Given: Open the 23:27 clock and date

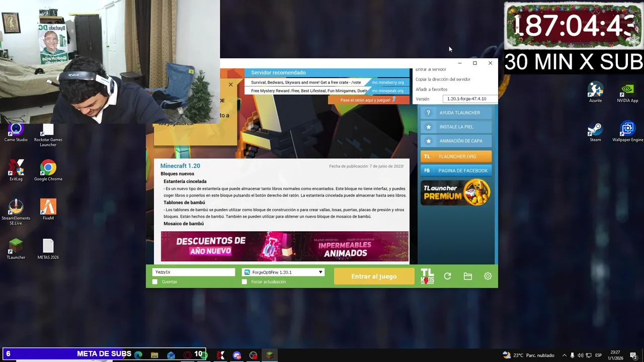Looking at the screenshot, I should click(x=615, y=355).
